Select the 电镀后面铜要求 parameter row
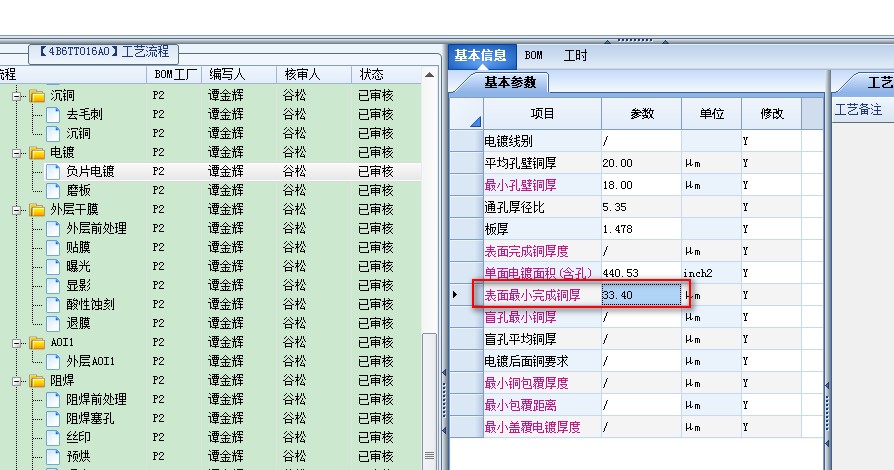Image resolution: width=894 pixels, height=470 pixels. 636,361
